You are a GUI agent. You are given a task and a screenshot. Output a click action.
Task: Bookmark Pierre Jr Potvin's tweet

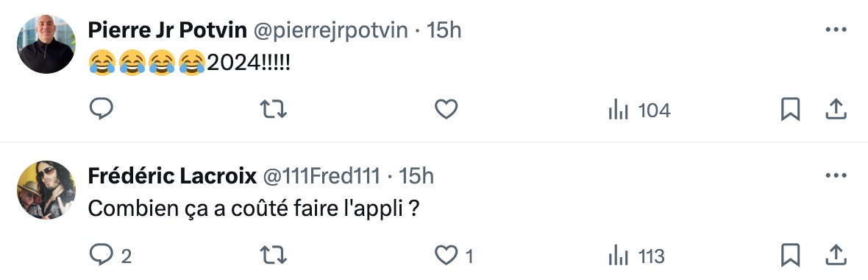point(790,109)
